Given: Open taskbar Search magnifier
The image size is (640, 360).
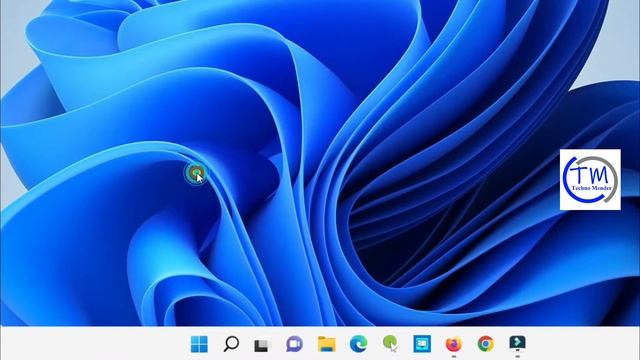Looking at the screenshot, I should [x=231, y=344].
